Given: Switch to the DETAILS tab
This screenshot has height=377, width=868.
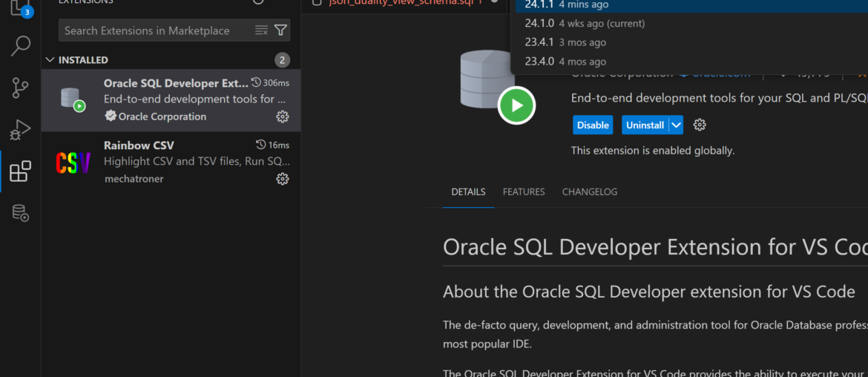Looking at the screenshot, I should coord(468,192).
